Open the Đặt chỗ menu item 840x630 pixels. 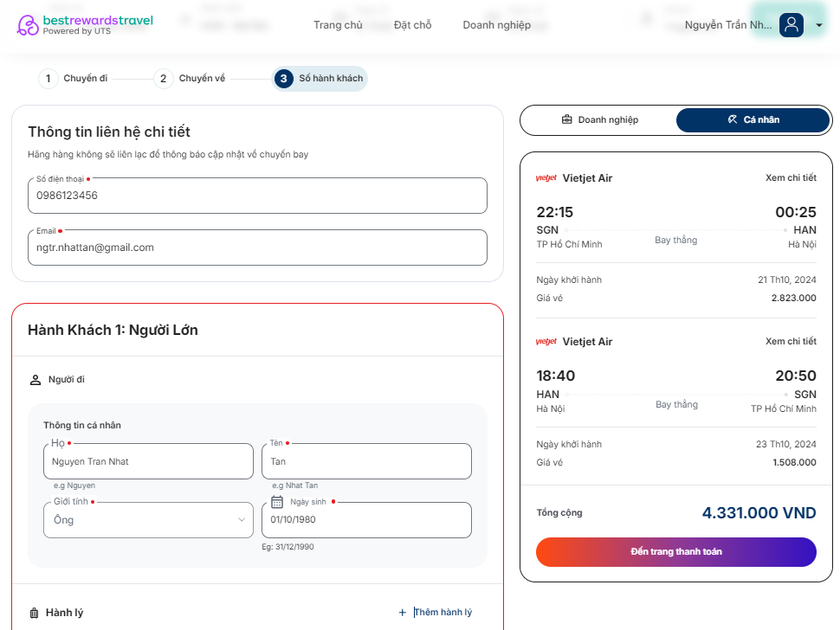(x=412, y=25)
